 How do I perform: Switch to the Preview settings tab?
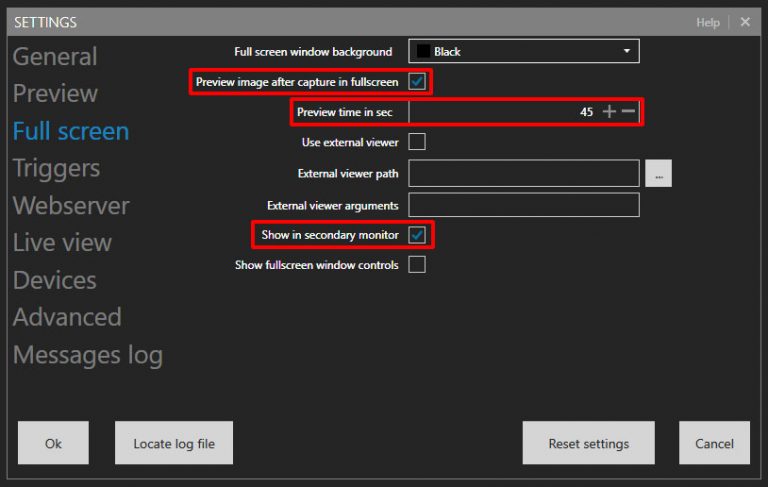[x=55, y=94]
